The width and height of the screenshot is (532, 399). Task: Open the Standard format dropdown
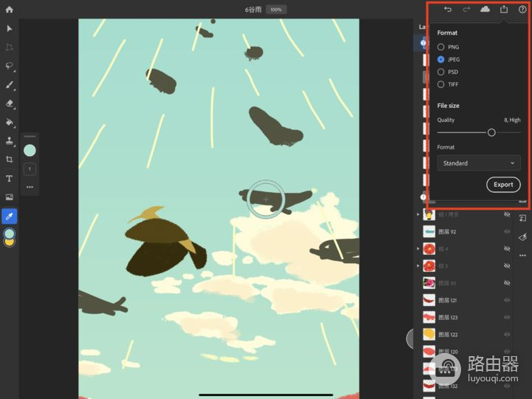(x=479, y=163)
